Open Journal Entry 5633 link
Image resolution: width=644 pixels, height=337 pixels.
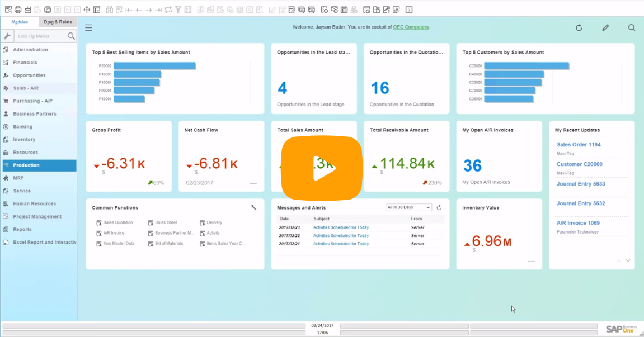[x=581, y=184]
